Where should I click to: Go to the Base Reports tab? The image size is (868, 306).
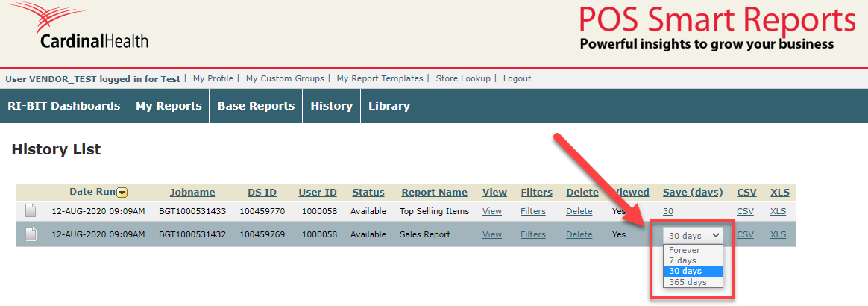click(256, 106)
